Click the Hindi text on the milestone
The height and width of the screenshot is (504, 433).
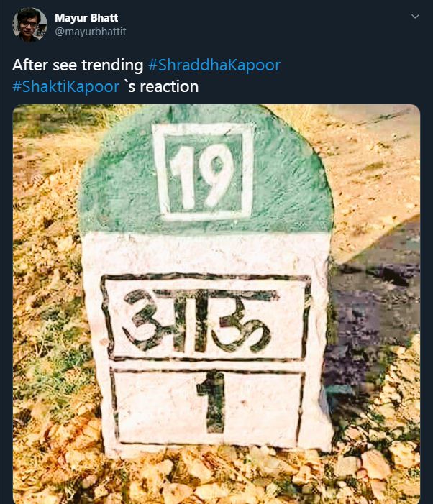point(200,321)
